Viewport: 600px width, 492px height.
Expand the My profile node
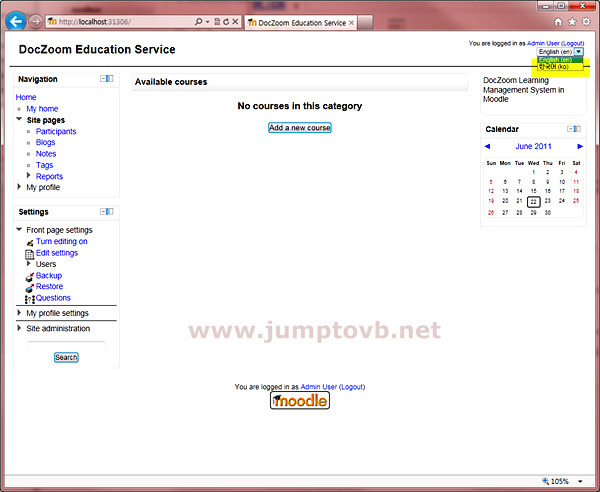[19, 187]
